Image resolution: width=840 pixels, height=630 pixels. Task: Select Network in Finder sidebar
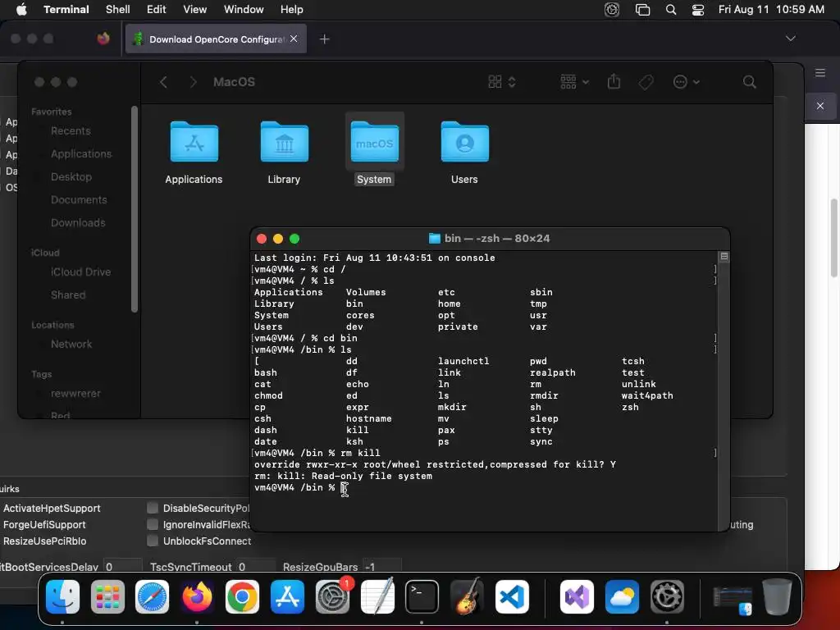[x=71, y=344]
